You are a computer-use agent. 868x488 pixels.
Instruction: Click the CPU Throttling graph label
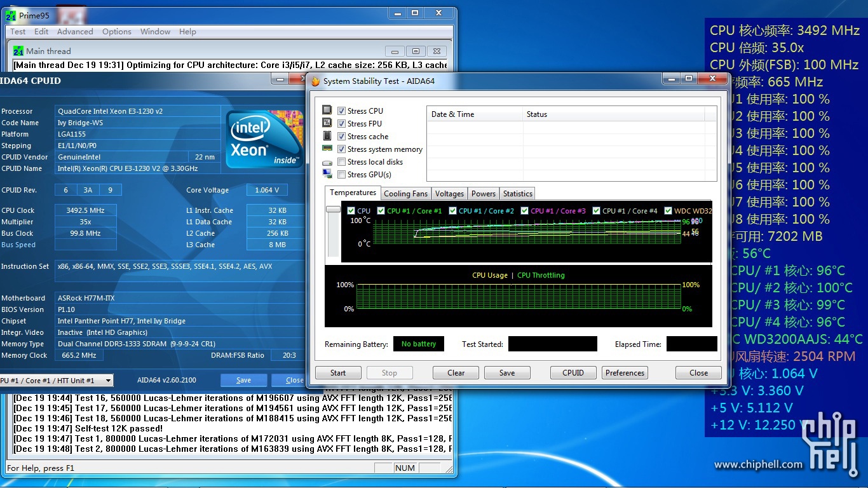click(541, 275)
